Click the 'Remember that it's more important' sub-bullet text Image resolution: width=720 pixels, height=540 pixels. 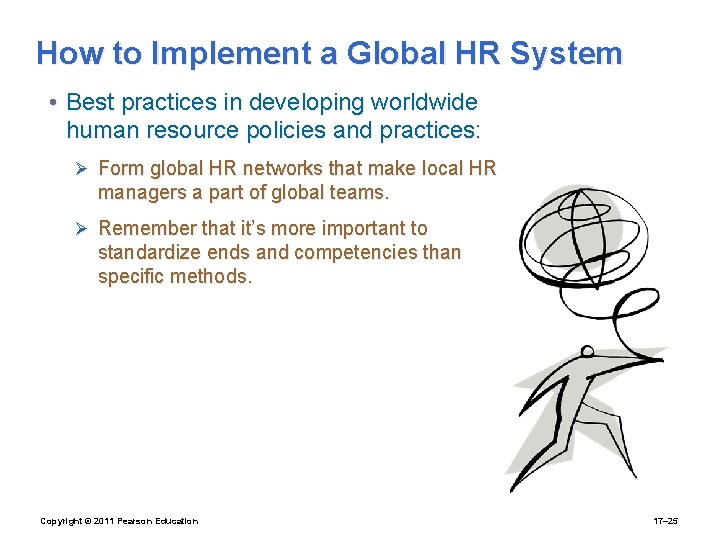pyautogui.click(x=279, y=252)
